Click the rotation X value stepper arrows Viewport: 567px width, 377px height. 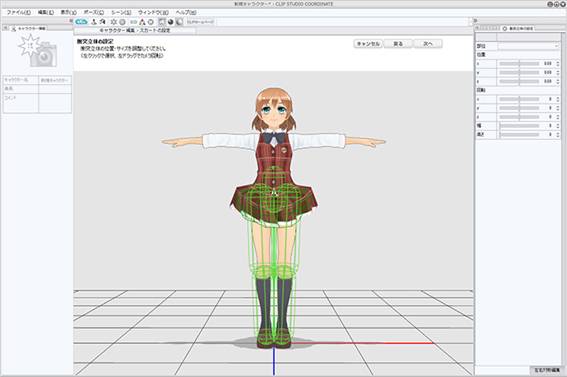pyautogui.click(x=558, y=99)
